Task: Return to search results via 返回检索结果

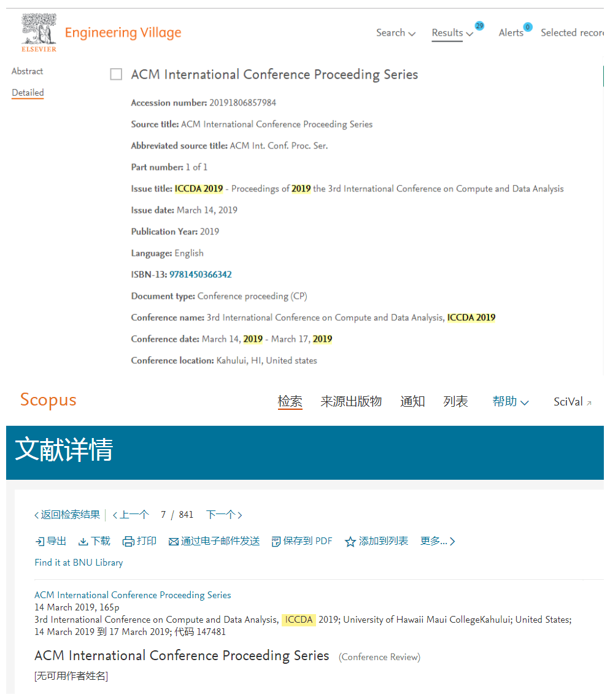Action: click(x=67, y=515)
